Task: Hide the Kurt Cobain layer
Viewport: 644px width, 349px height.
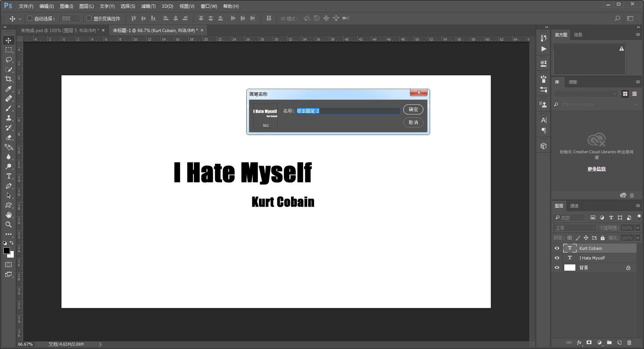Action: pos(557,248)
